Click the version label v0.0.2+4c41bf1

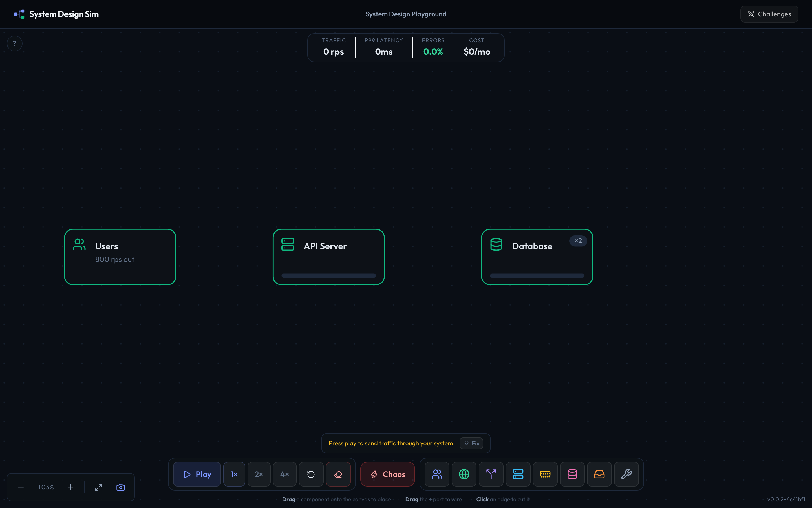click(786, 499)
